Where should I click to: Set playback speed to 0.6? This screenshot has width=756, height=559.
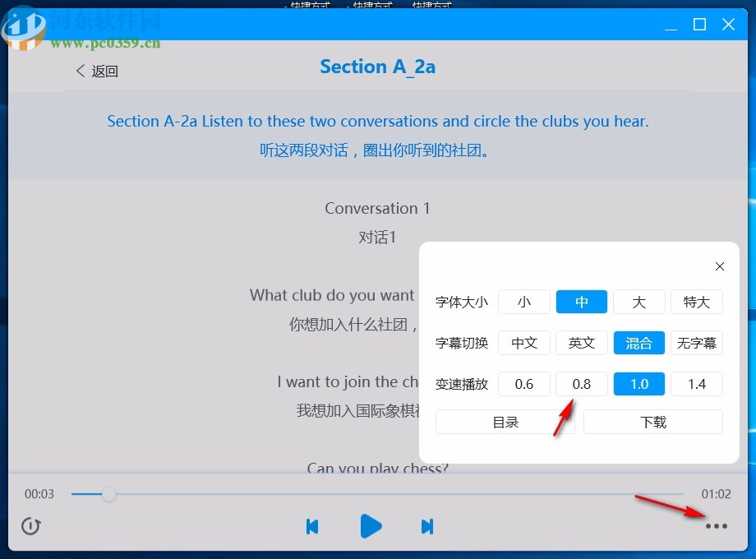pyautogui.click(x=523, y=384)
